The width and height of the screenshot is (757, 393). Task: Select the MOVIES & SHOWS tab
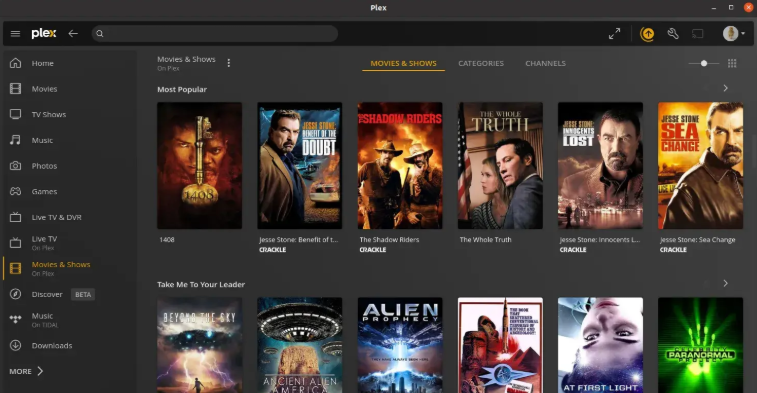403,63
